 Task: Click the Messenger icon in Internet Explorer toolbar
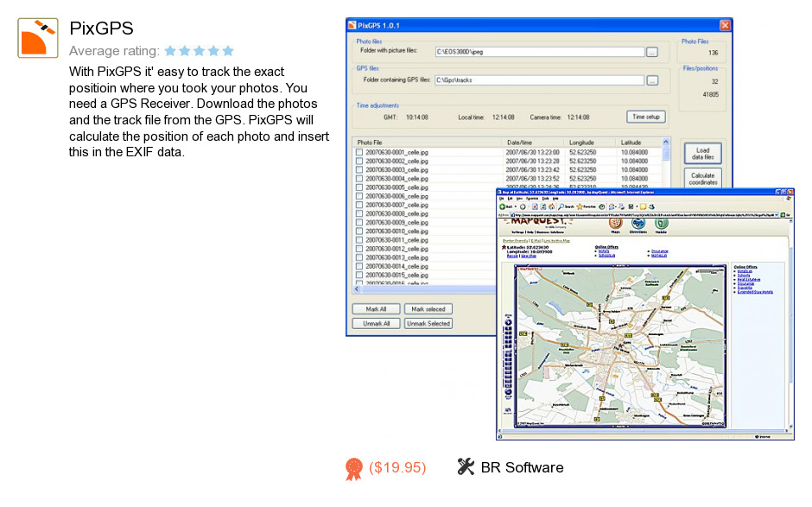tap(651, 206)
